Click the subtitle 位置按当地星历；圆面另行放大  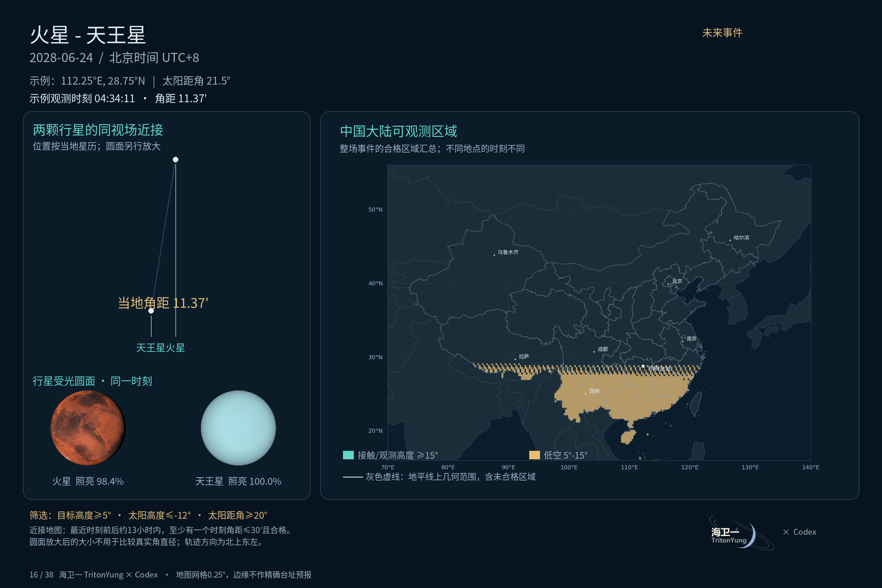(x=97, y=146)
